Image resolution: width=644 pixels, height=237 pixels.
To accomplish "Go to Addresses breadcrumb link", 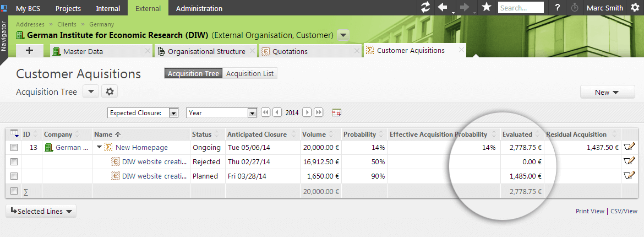I will pyautogui.click(x=30, y=24).
